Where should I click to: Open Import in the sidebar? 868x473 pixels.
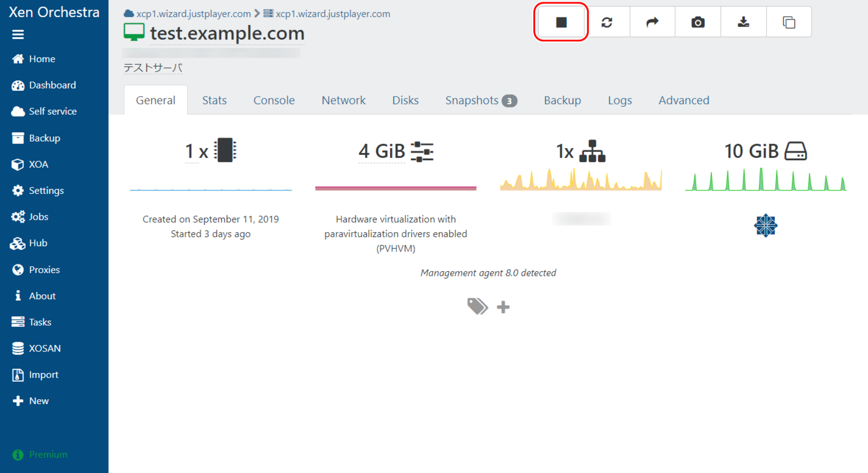pyautogui.click(x=35, y=375)
